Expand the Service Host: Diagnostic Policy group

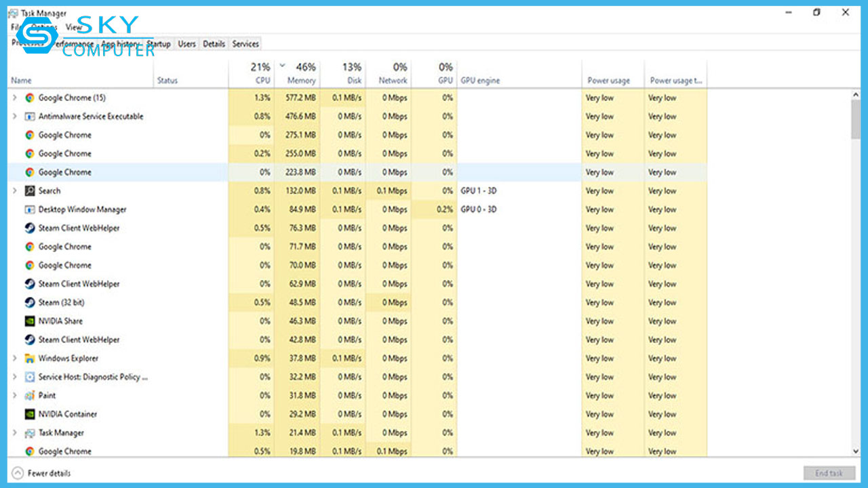pos(15,377)
